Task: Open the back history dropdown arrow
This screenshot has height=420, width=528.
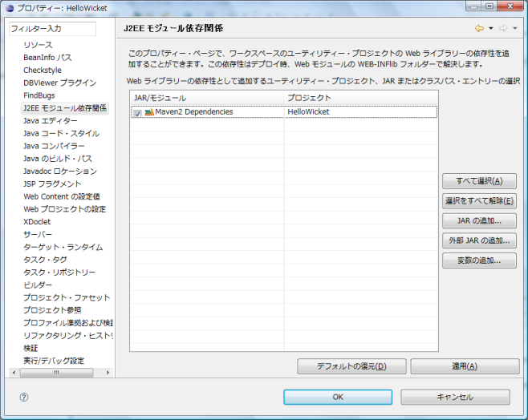Action: coord(490,28)
